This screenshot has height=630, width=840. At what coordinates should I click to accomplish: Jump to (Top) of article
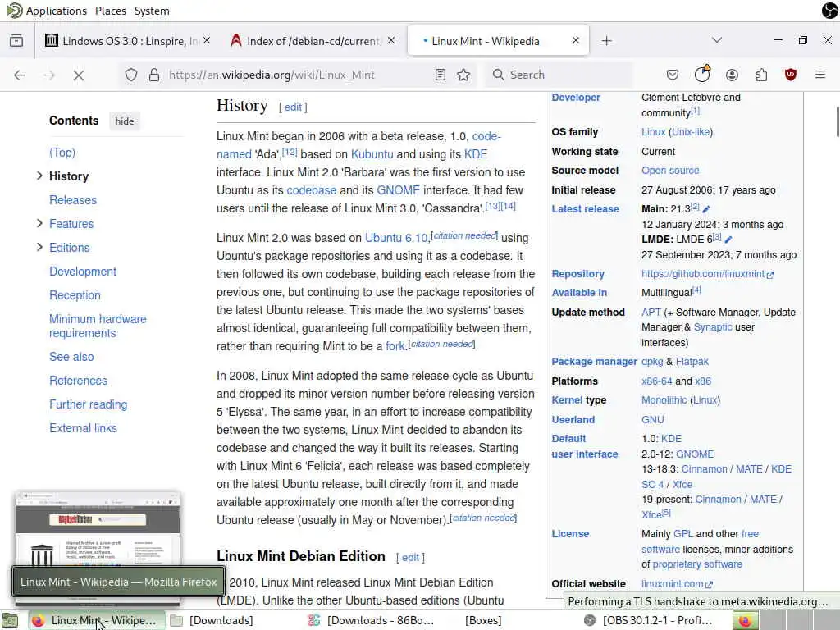coord(62,153)
